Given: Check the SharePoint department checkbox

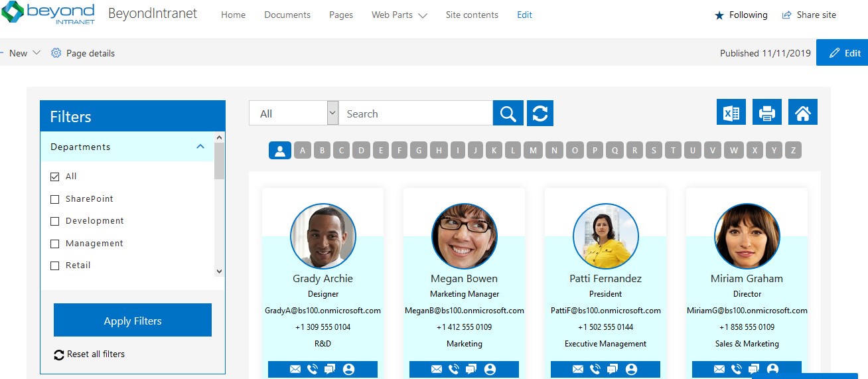Looking at the screenshot, I should (x=55, y=199).
